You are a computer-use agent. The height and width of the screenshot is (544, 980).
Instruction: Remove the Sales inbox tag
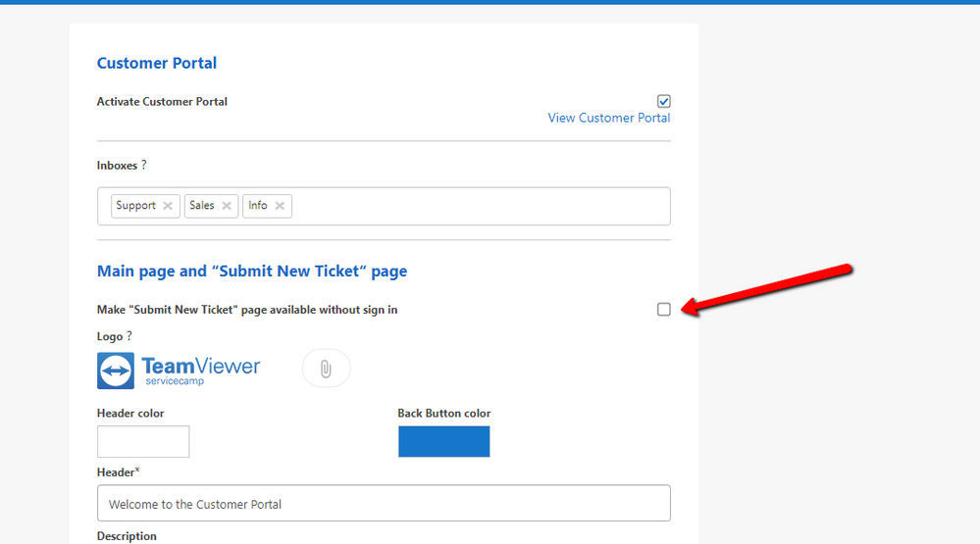[x=227, y=206]
